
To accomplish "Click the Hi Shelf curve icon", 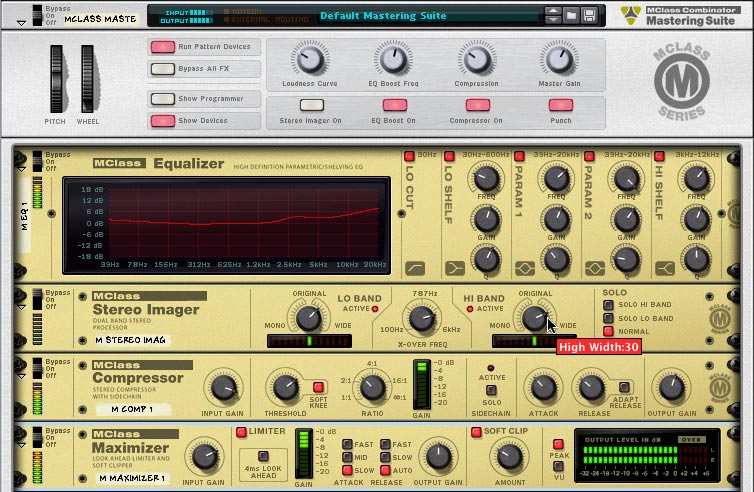I will 665,268.
